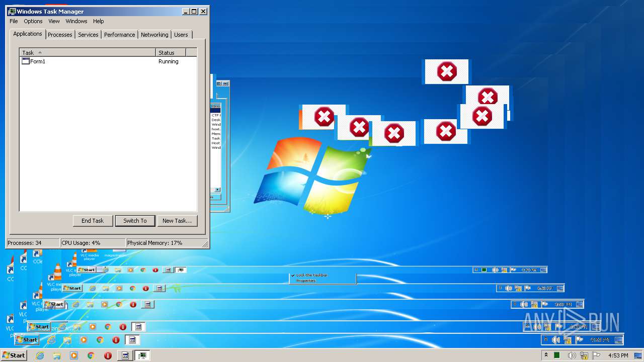This screenshot has width=644, height=362.
Task: Click the Running status of Form1
Action: click(169, 61)
